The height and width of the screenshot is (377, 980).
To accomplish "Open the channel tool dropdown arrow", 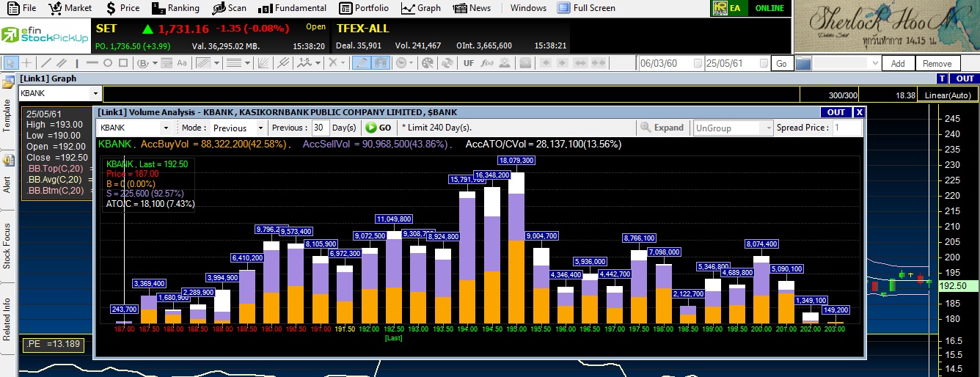I will click(217, 63).
